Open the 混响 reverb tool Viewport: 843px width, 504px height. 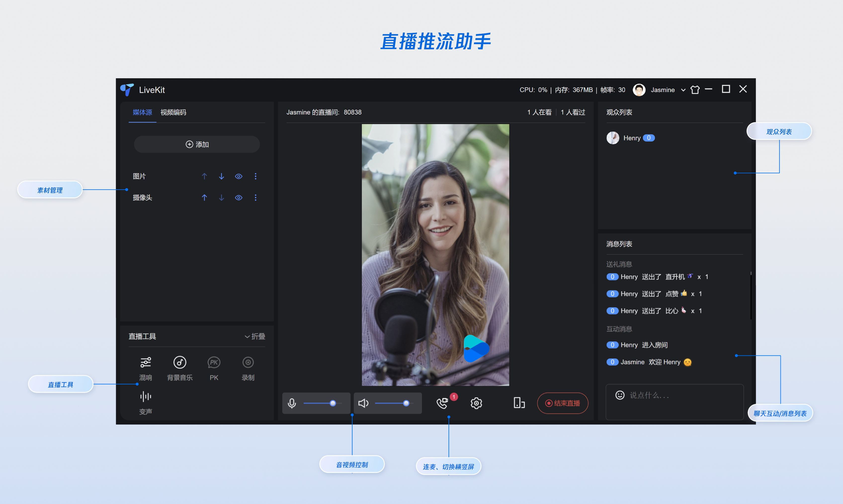[x=145, y=363]
